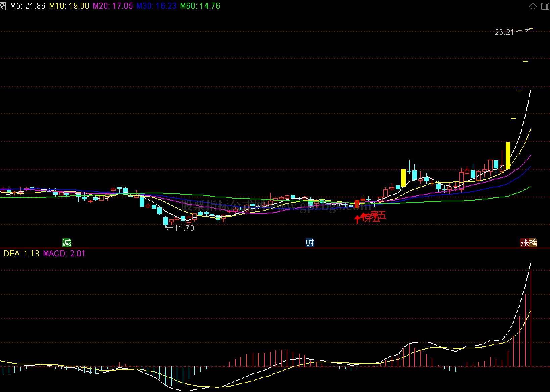Click the red 涨 marker icon
Screen dimensions: 550x392
pos(525,242)
